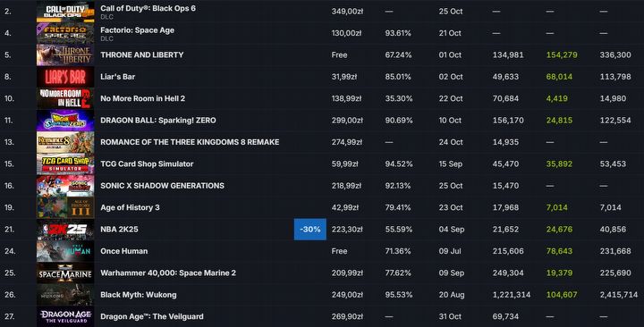Click the green 104,607 player count for Wukong
This screenshot has width=644, height=327.
(562, 295)
